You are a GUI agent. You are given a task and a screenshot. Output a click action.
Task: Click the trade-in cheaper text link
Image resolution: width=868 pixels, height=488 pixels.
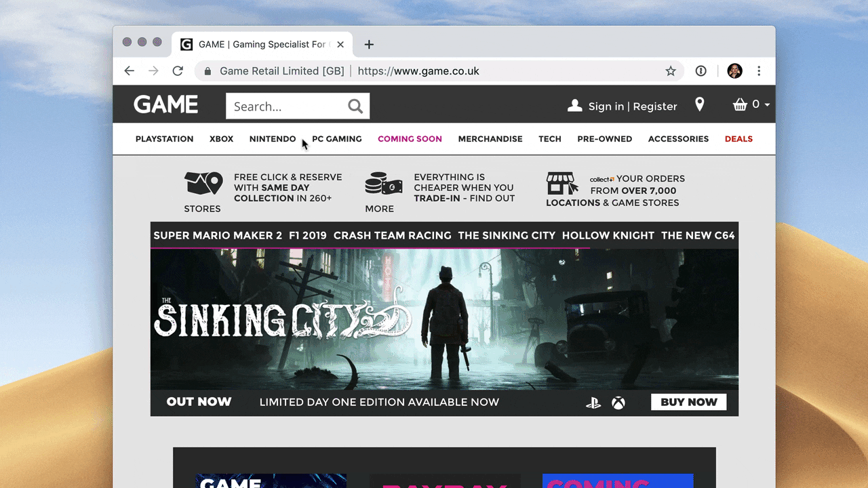[465, 188]
